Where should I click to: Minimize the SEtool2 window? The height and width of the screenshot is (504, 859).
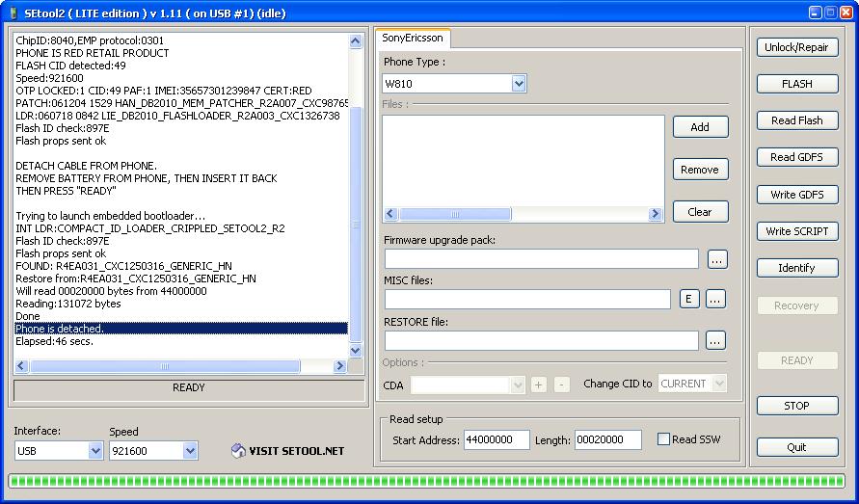[x=816, y=13]
